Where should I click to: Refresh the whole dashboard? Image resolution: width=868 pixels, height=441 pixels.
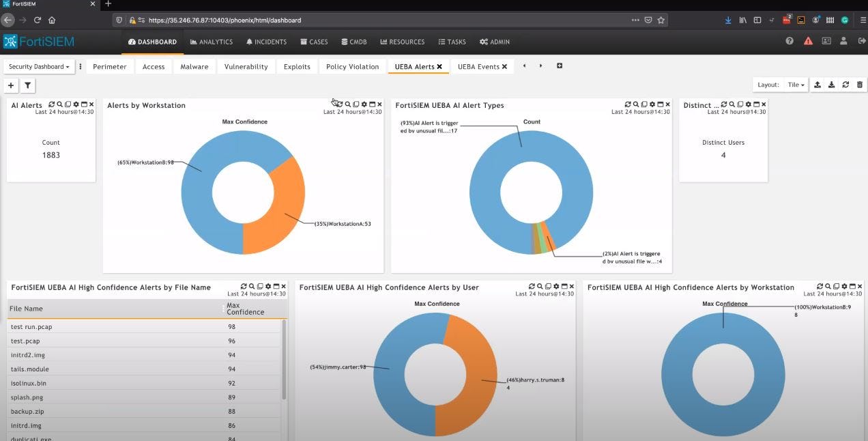tap(845, 85)
